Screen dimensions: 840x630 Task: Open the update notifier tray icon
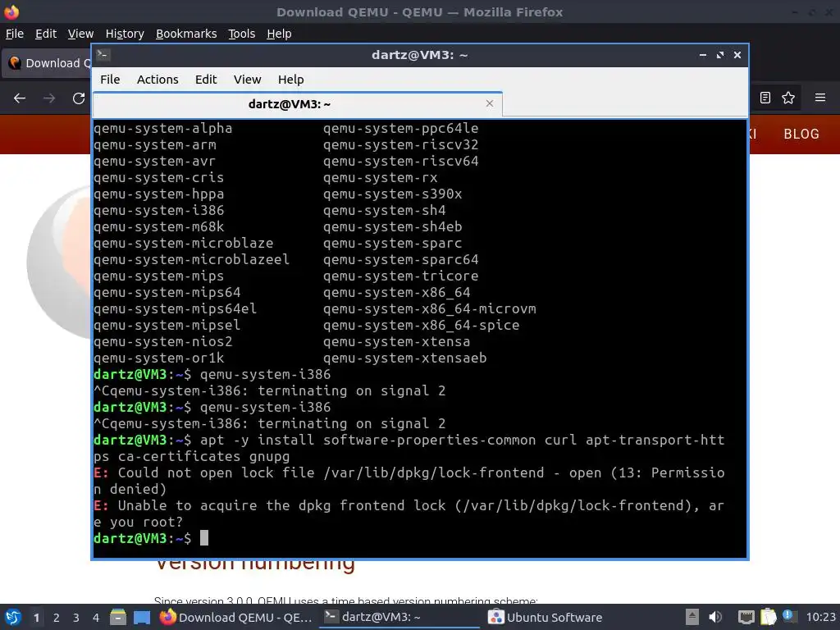pyautogui.click(x=788, y=616)
